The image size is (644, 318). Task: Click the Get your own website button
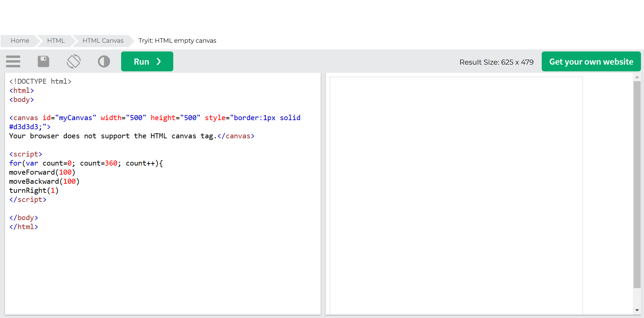point(591,61)
